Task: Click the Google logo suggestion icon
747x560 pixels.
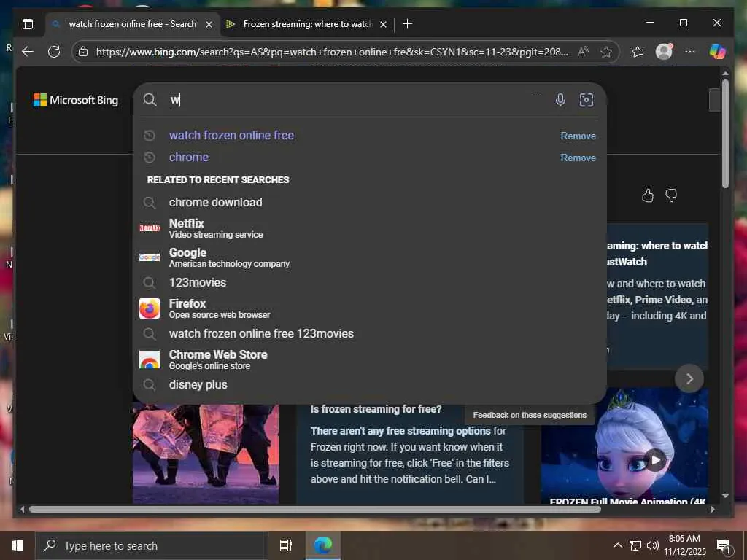Action: pos(149,257)
